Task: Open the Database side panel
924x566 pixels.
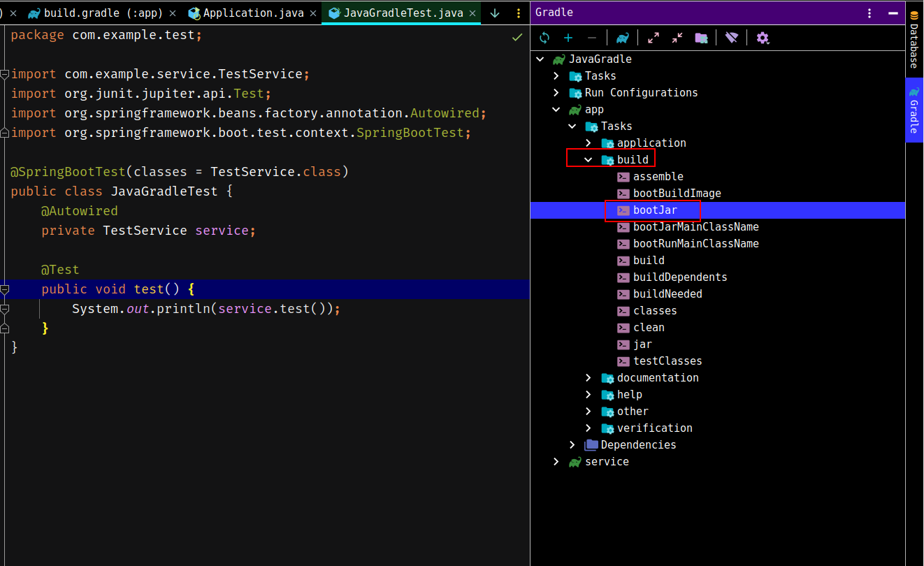Action: point(914,41)
